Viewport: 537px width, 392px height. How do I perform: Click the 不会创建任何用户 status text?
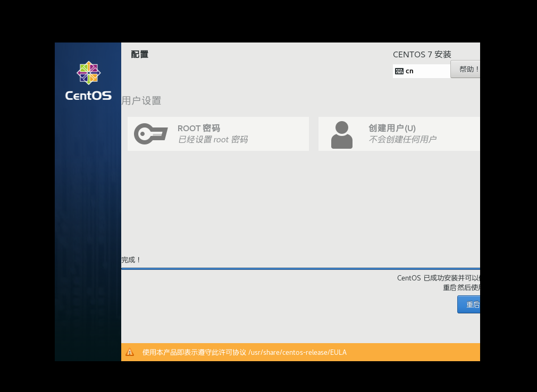point(402,140)
